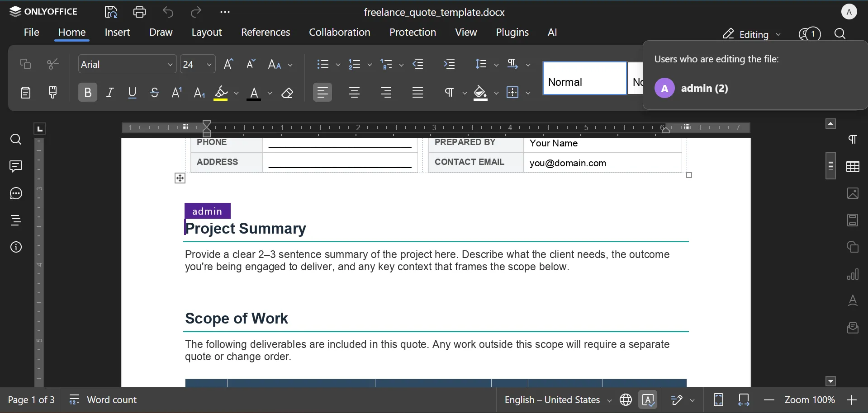Image resolution: width=868 pixels, height=413 pixels.
Task: Increase paragraph indent
Action: [x=450, y=64]
